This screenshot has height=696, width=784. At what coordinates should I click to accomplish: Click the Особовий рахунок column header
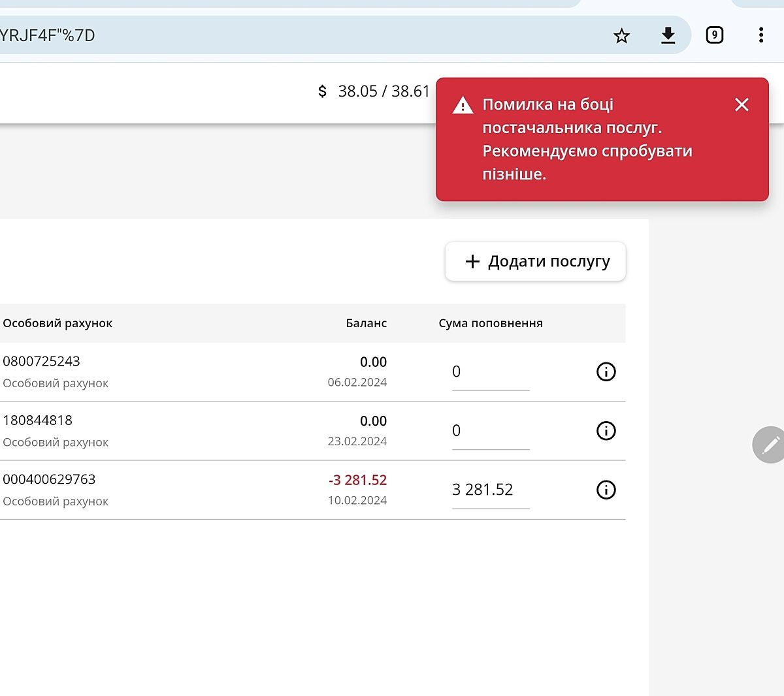click(x=57, y=323)
